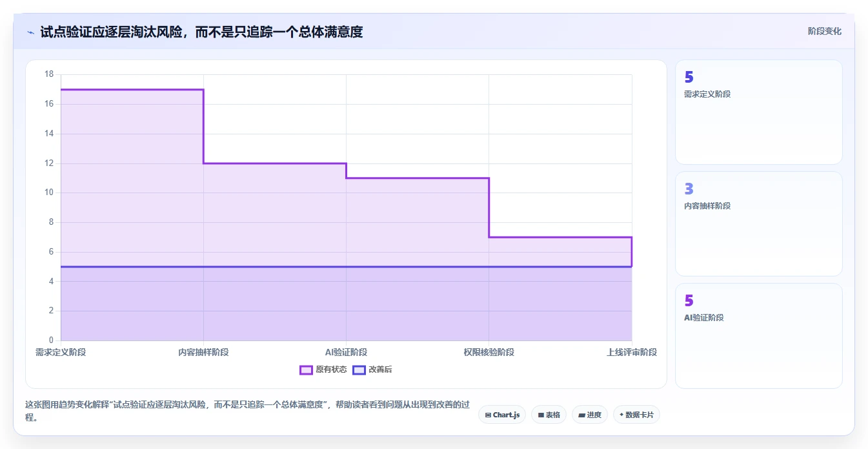Click the 表格 tag
Viewport: 868px width, 449px height.
(x=549, y=415)
